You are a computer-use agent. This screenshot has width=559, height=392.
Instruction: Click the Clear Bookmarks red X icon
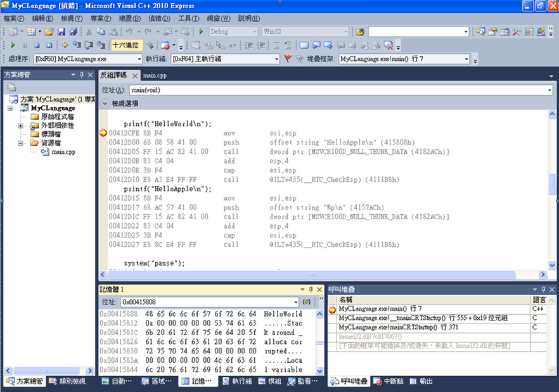[389, 45]
